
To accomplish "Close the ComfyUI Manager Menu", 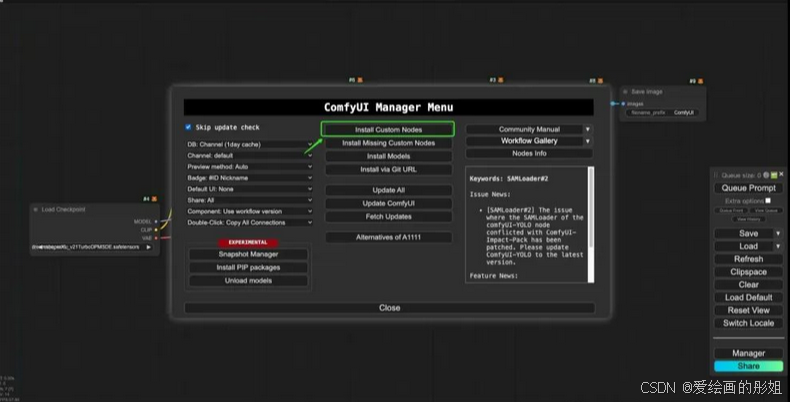I will click(x=389, y=308).
